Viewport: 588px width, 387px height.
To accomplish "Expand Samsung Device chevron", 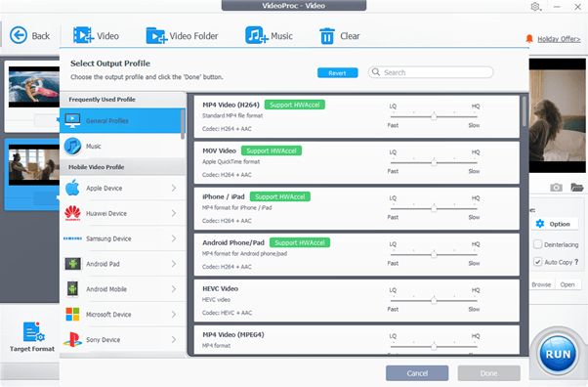I will tap(174, 238).
